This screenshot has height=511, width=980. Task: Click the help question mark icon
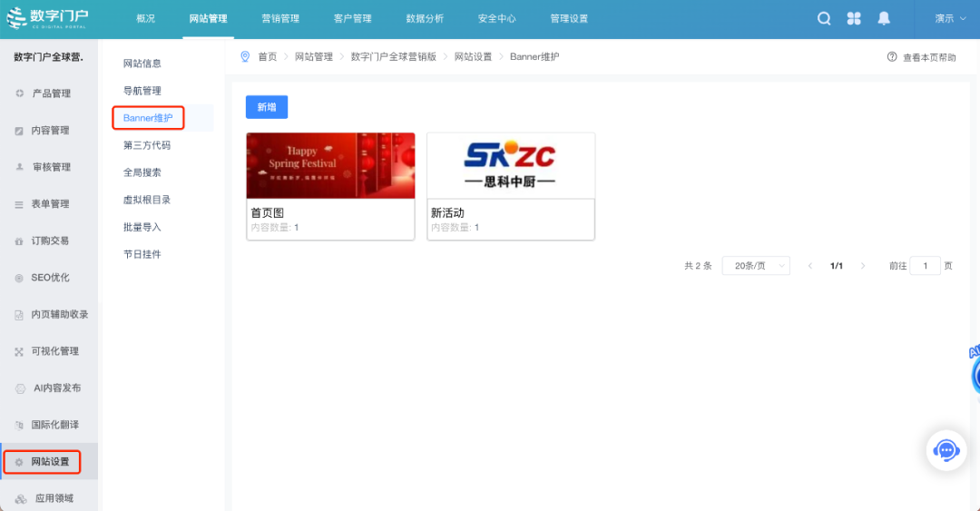pyautogui.click(x=892, y=57)
